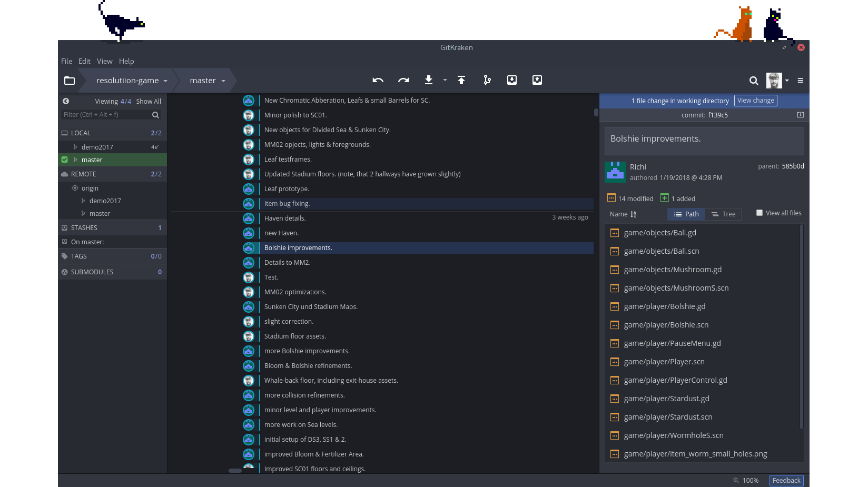Viewport: 868px width, 487px height.
Task: Click the modified icon beside game/player/Stardust.gd
Action: click(614, 399)
